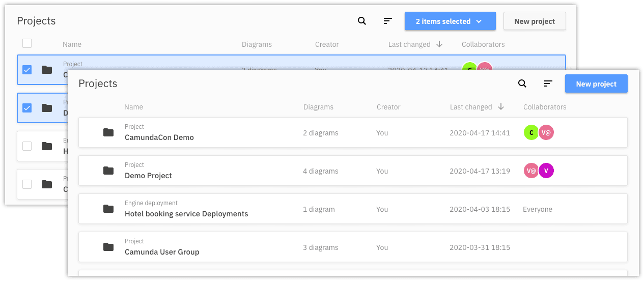This screenshot has height=281, width=644.
Task: Click magenta V avatar on Demo Project row
Action: pyautogui.click(x=546, y=171)
